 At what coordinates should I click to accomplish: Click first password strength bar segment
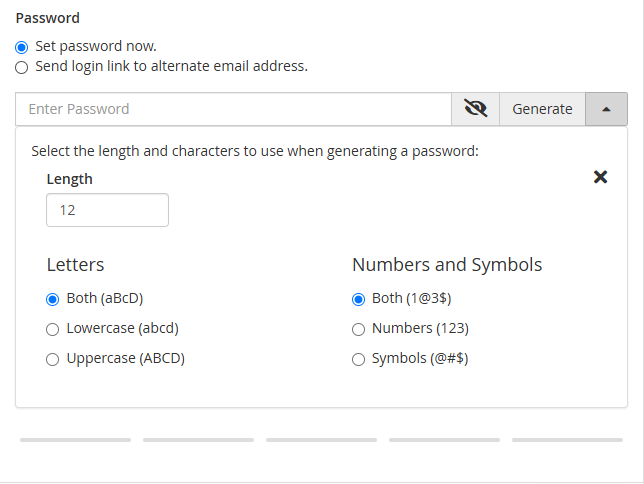[75, 440]
